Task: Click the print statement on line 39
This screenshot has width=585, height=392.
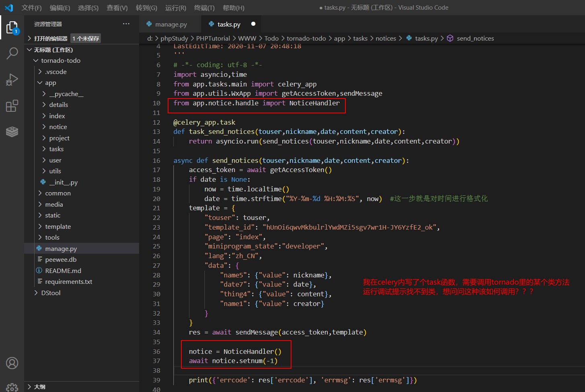Action: 303,380
